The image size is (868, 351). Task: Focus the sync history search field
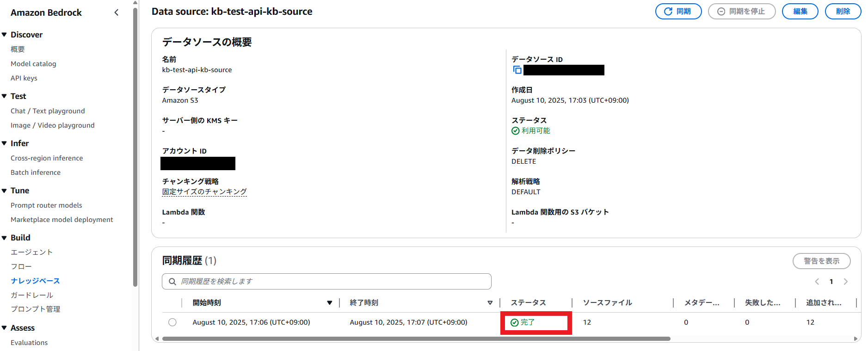pyautogui.click(x=326, y=281)
